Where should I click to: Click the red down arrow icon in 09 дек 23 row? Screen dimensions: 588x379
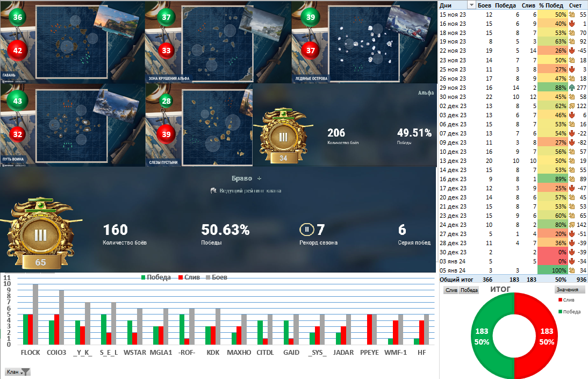click(x=572, y=142)
